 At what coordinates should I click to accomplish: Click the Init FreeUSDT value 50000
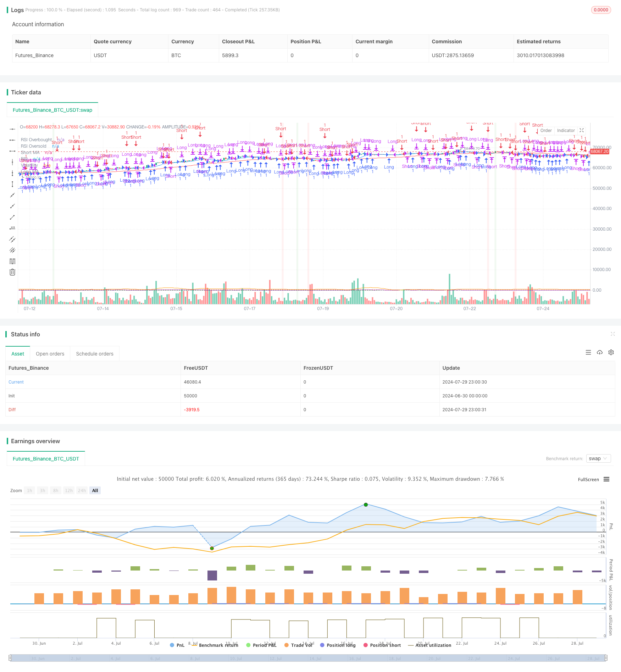click(x=190, y=396)
